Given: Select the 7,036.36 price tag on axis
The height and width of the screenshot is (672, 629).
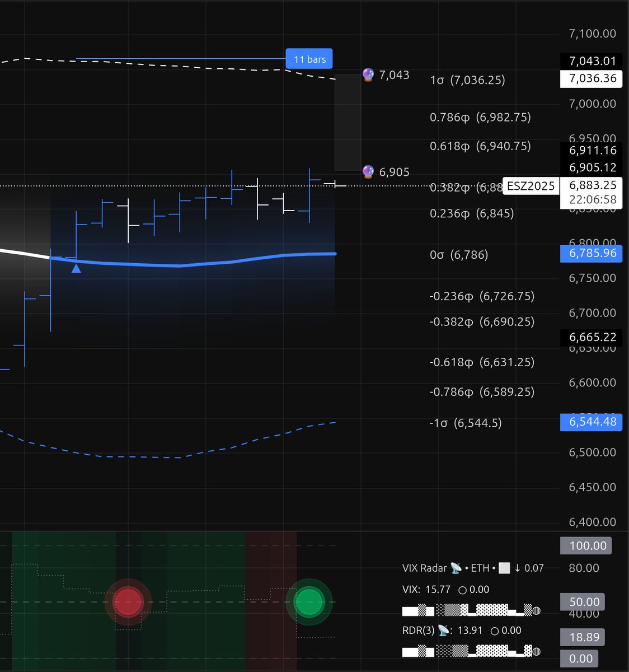Looking at the screenshot, I should 591,78.
